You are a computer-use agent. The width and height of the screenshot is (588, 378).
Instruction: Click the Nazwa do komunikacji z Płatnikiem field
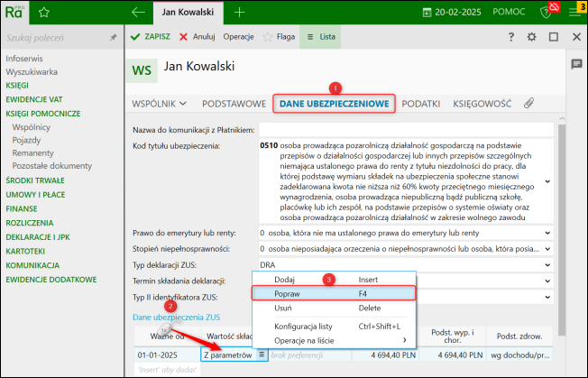[406, 130]
